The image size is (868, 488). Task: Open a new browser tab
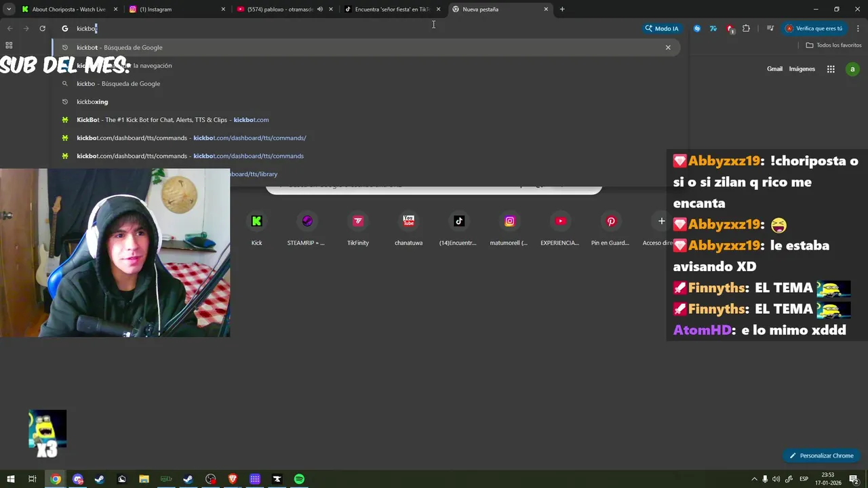(x=562, y=9)
